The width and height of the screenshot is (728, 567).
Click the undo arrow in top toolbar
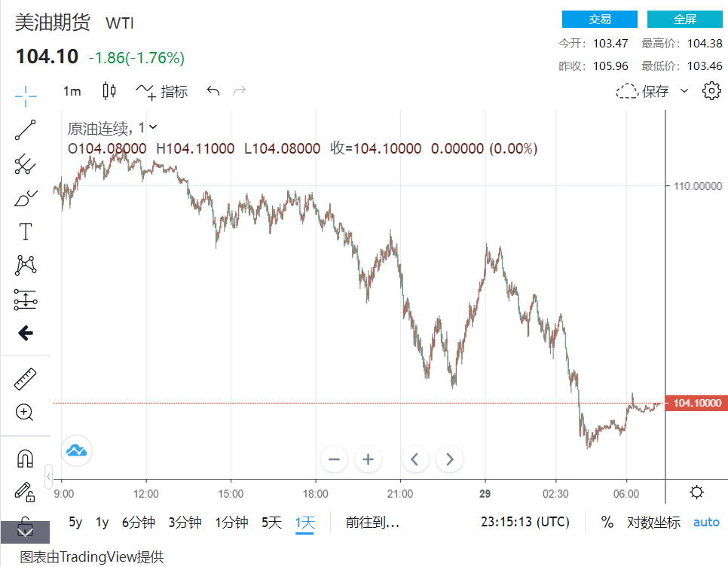(x=213, y=91)
